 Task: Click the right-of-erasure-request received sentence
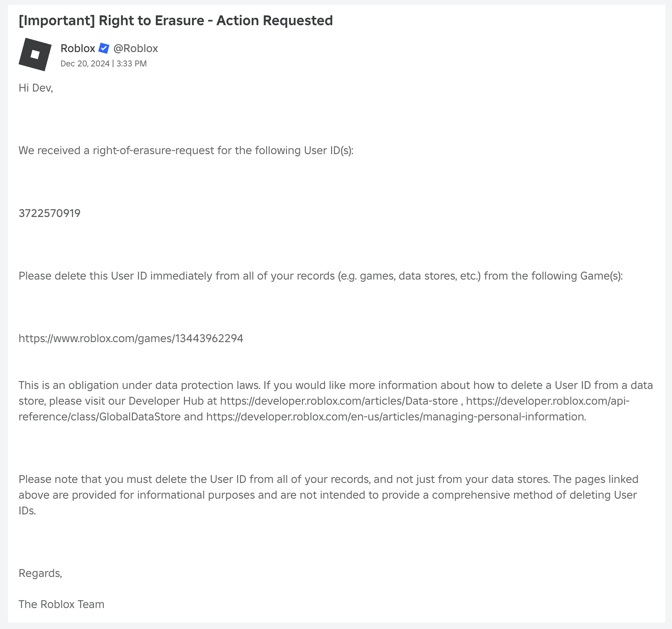(x=186, y=150)
